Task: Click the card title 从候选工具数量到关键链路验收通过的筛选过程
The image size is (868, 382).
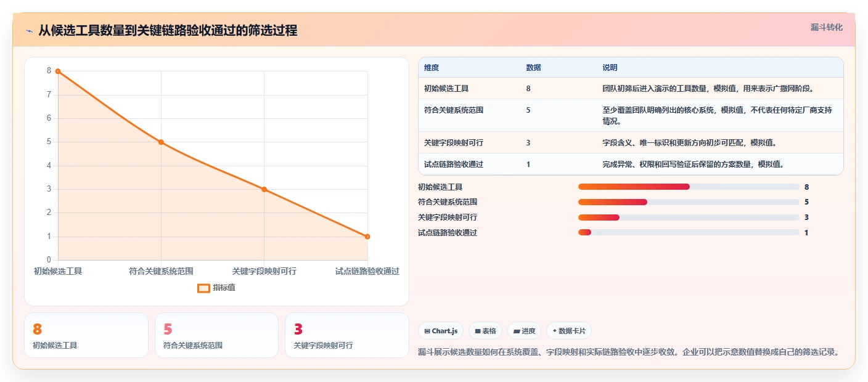Action: pos(168,31)
